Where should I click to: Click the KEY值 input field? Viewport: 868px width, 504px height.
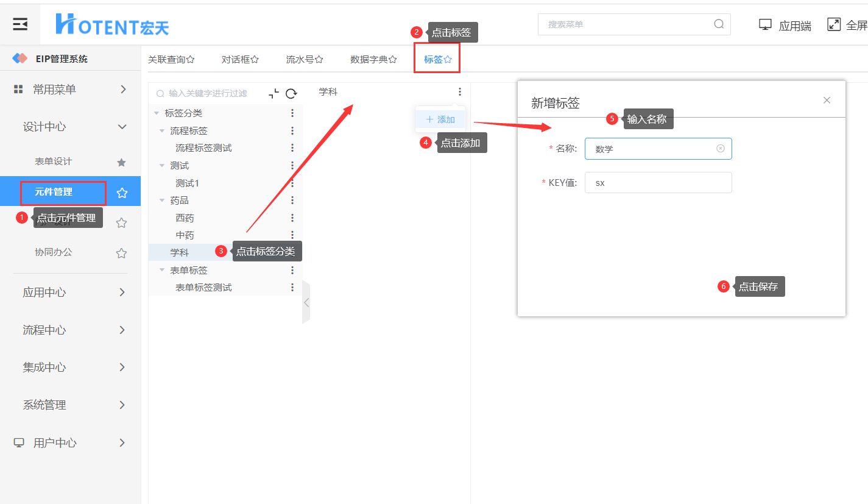(658, 182)
